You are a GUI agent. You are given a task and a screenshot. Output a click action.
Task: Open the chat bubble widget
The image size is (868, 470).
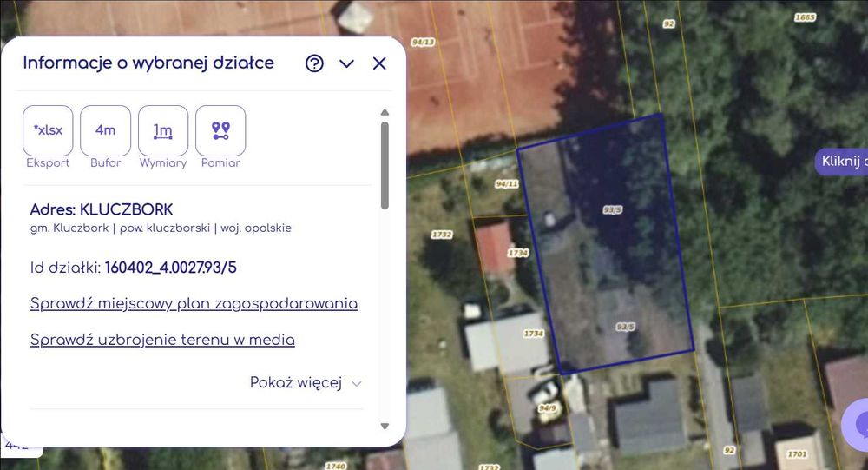coord(857,425)
